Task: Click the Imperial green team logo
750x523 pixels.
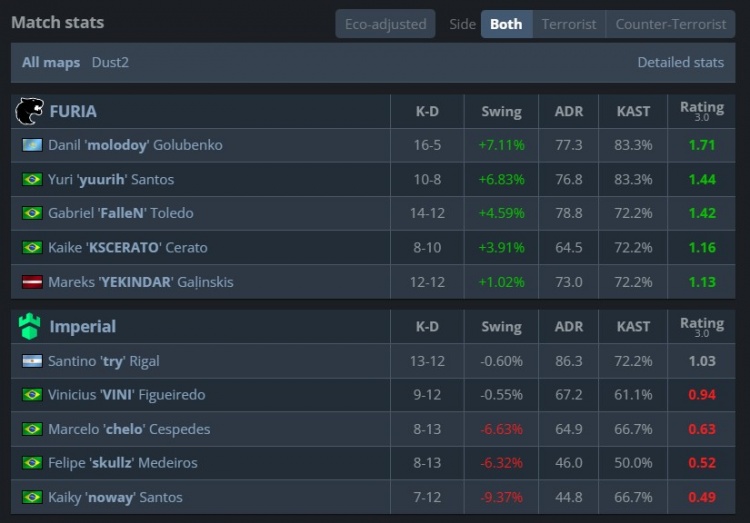Action: click(30, 326)
